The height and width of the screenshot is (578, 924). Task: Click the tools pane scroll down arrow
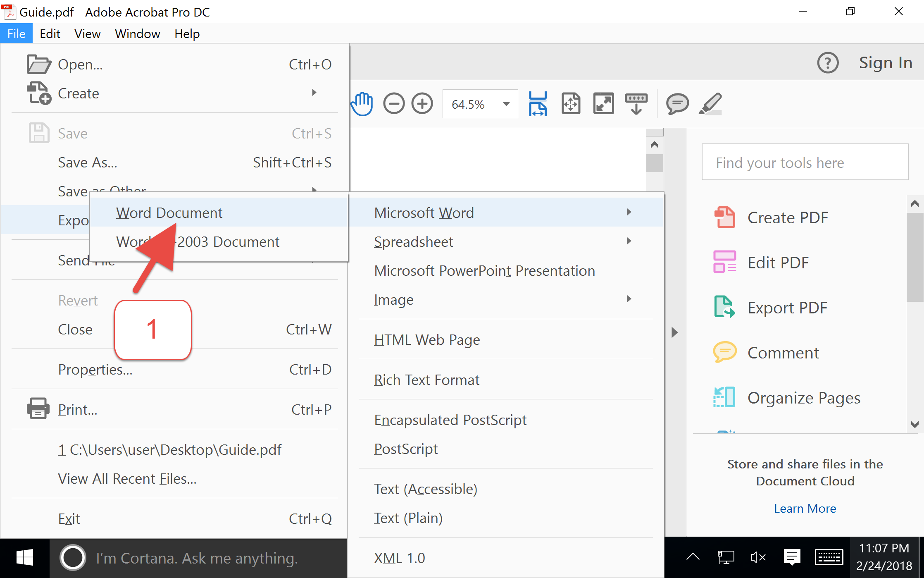point(914,425)
